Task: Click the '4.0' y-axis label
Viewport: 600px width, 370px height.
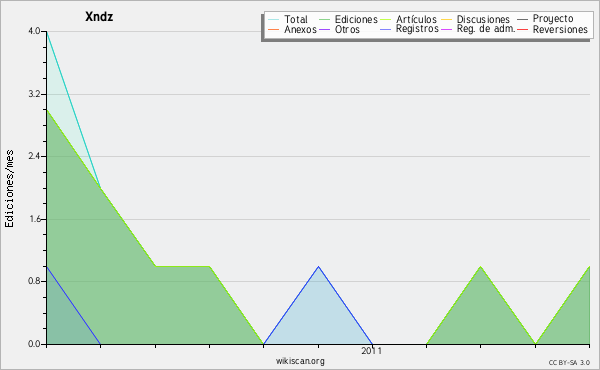Action: [34, 31]
